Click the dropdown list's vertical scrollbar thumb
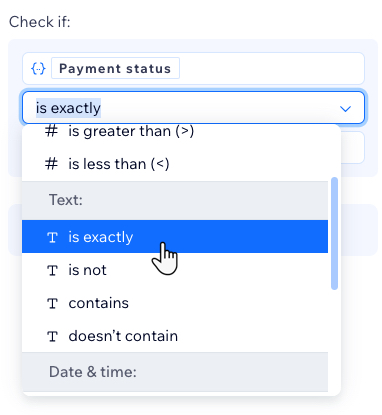This screenshot has width=382, height=415. [334, 233]
